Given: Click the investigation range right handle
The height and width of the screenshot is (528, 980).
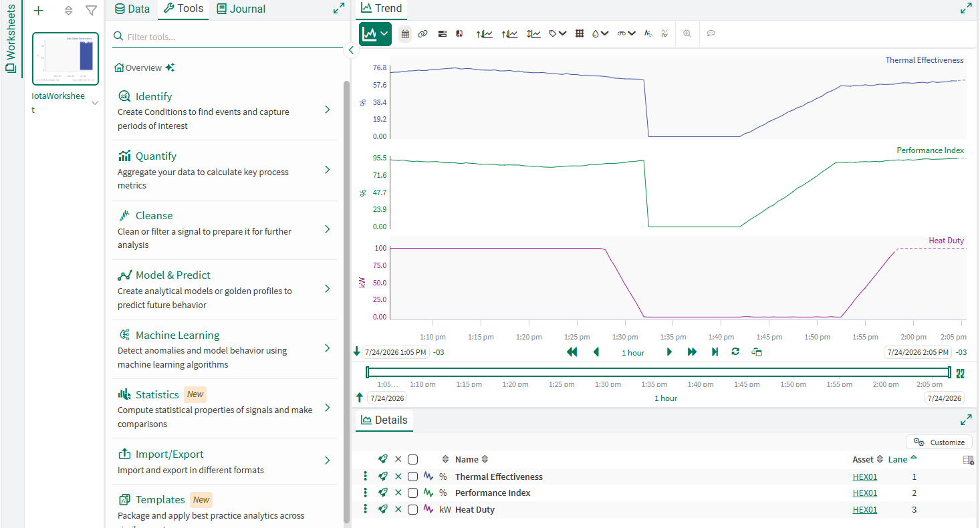Looking at the screenshot, I should pos(950,372).
